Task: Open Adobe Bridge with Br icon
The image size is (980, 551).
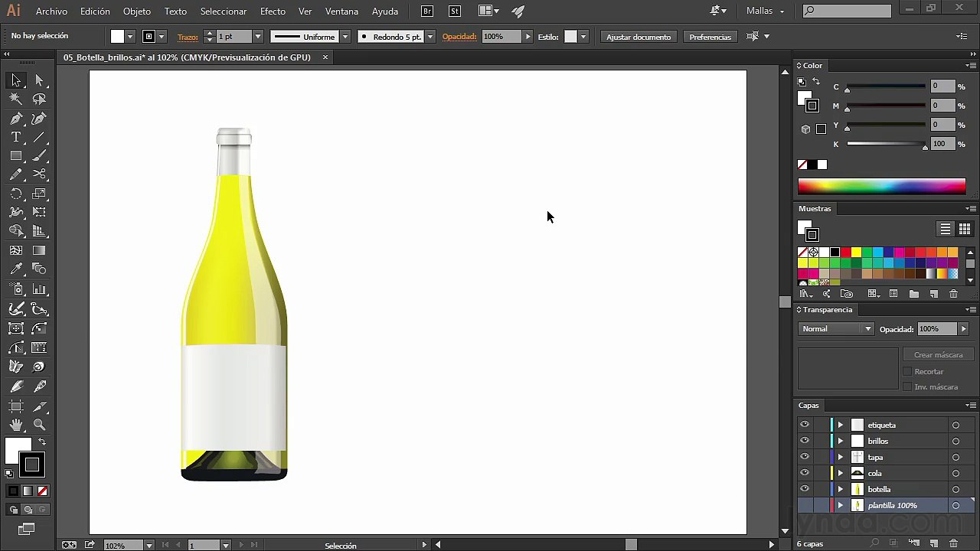Action: pyautogui.click(x=428, y=11)
